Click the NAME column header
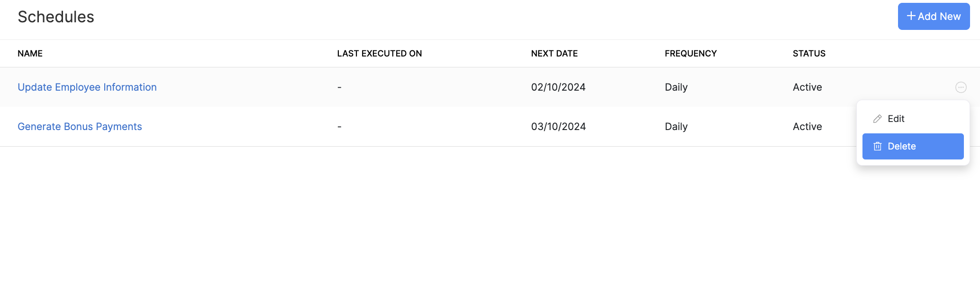980x299 pixels. [30, 54]
